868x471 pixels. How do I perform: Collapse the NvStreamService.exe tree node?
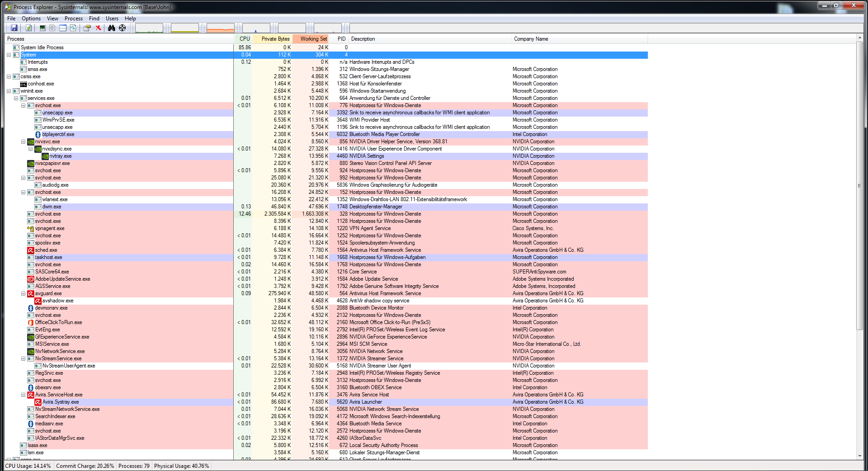(23, 358)
